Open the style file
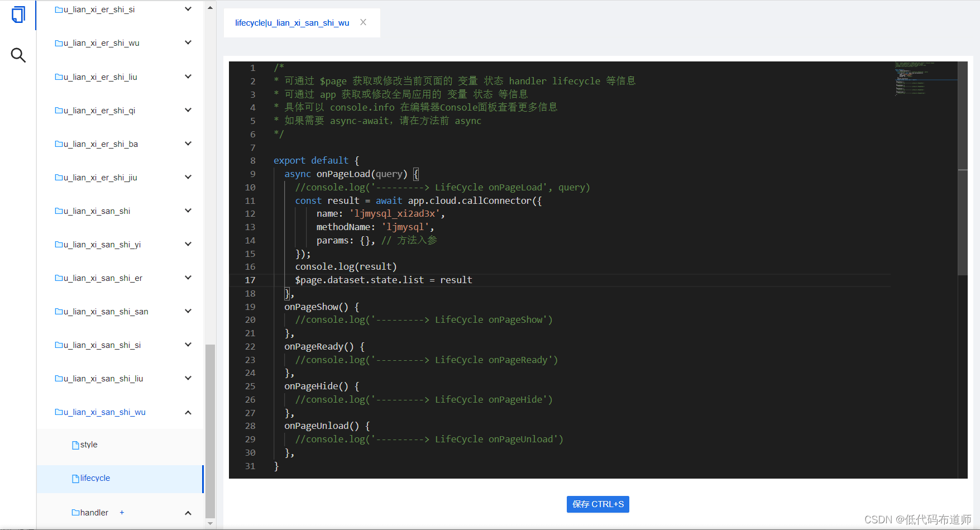This screenshot has width=980, height=530. [85, 445]
